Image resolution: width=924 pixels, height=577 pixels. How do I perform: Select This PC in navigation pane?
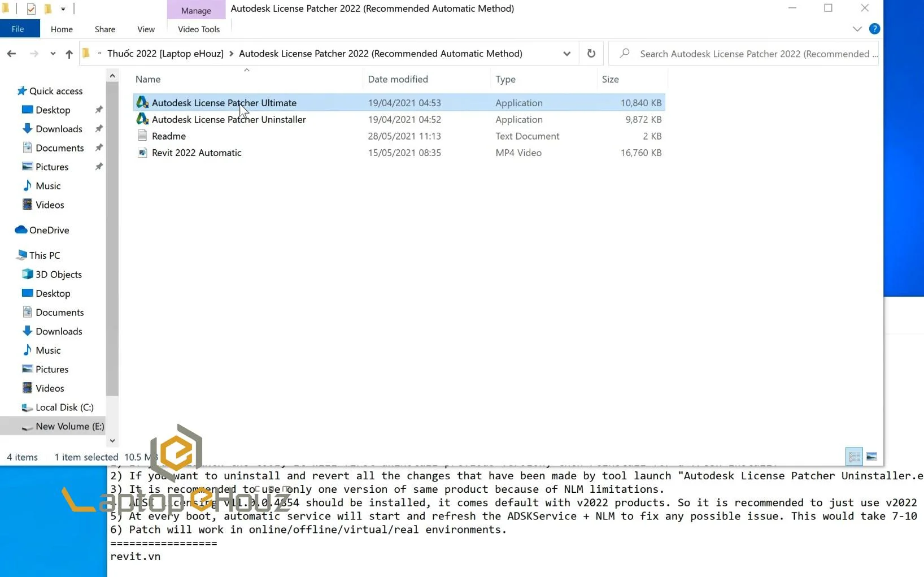44,255
